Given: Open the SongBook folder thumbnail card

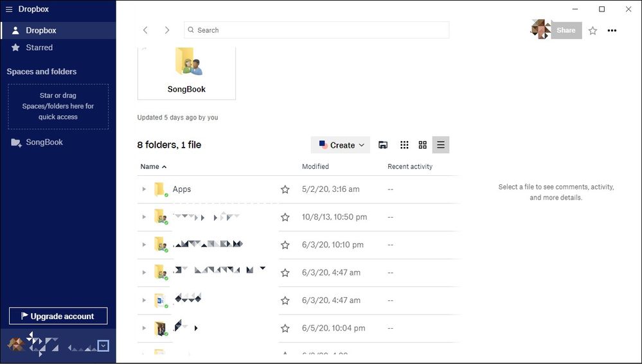Looking at the screenshot, I should click(x=187, y=73).
